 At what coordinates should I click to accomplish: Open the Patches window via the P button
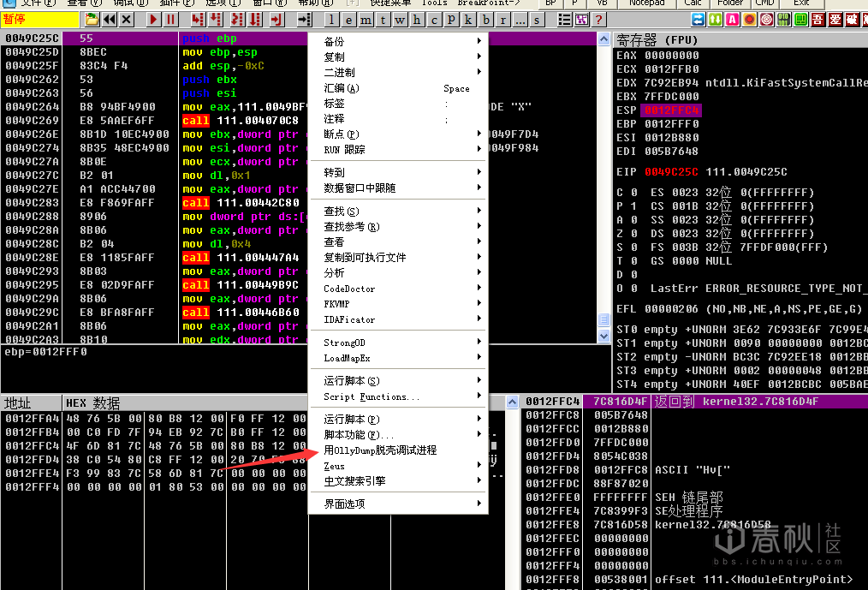click(451, 20)
